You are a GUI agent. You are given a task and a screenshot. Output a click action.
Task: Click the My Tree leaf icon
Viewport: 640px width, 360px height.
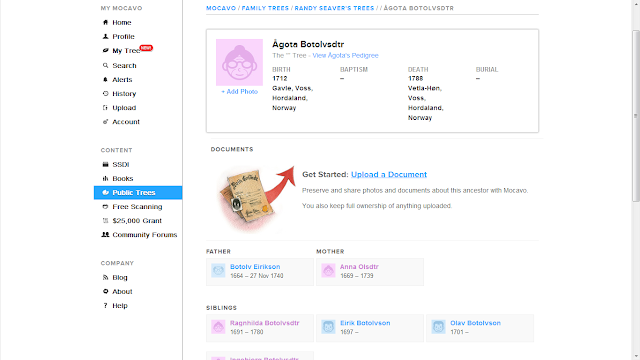coord(105,51)
